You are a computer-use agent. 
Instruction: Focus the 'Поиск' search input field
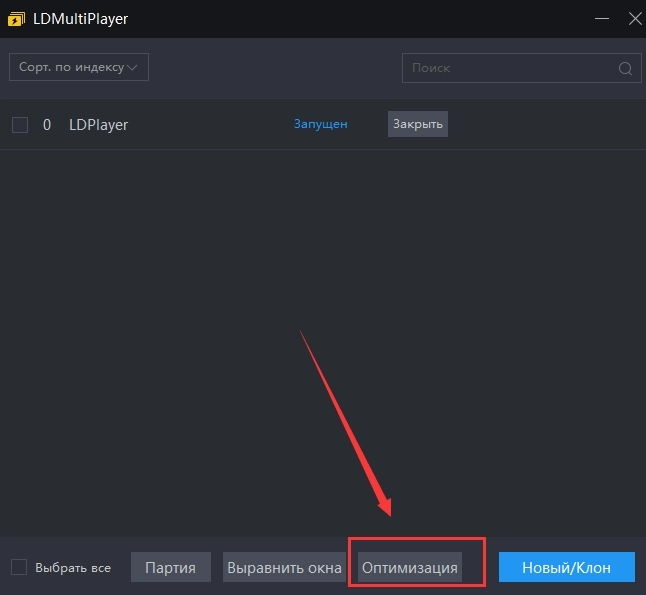510,68
